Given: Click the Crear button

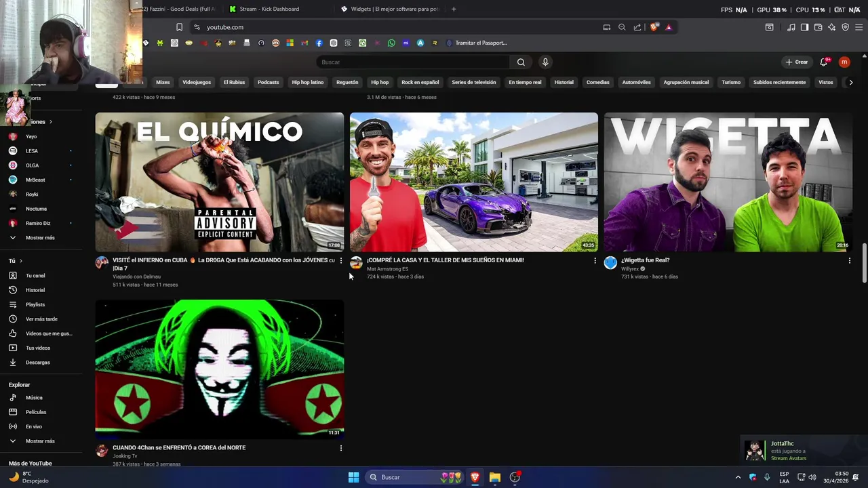Looking at the screenshot, I should 797,62.
